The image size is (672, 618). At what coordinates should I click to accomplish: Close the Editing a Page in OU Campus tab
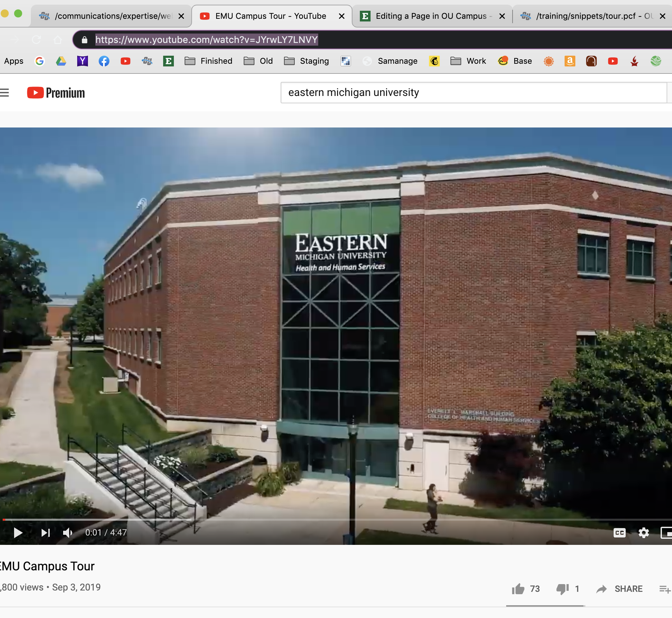(502, 16)
